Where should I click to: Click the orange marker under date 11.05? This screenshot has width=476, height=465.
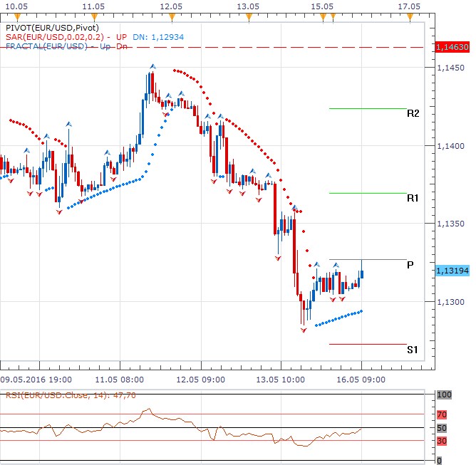(94, 16)
